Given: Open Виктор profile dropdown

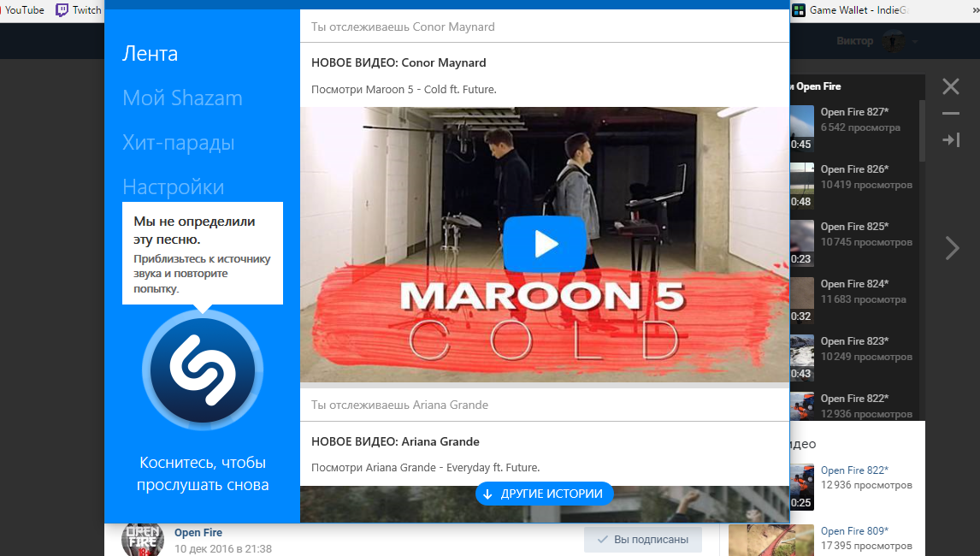Looking at the screenshot, I should (877, 41).
